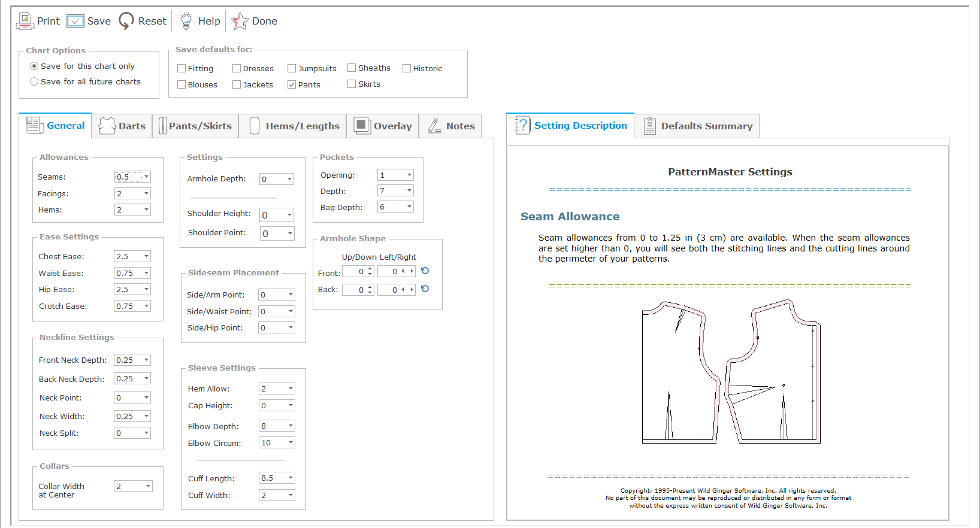The height and width of the screenshot is (528, 980).
Task: Open the Sleeve Hem Allow dropdown
Action: (291, 389)
